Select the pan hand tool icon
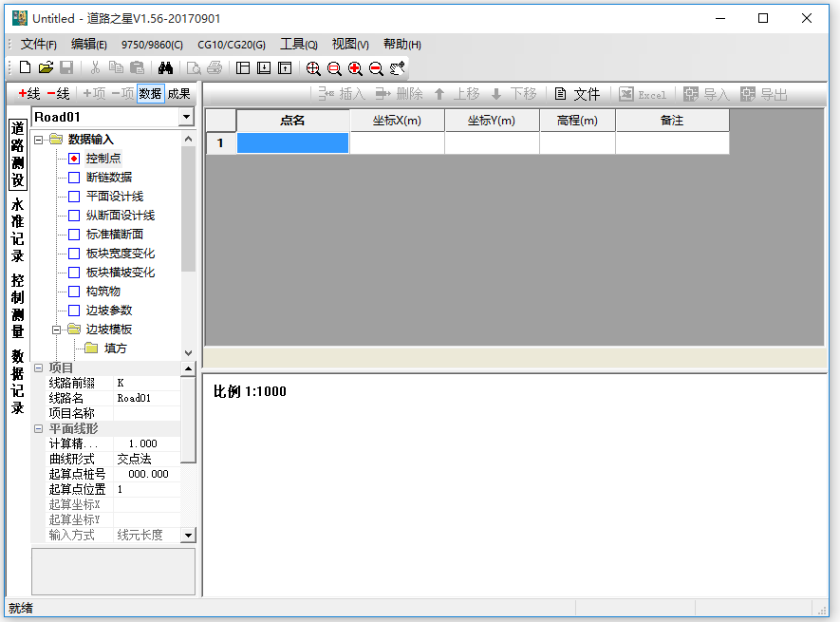 coord(398,68)
